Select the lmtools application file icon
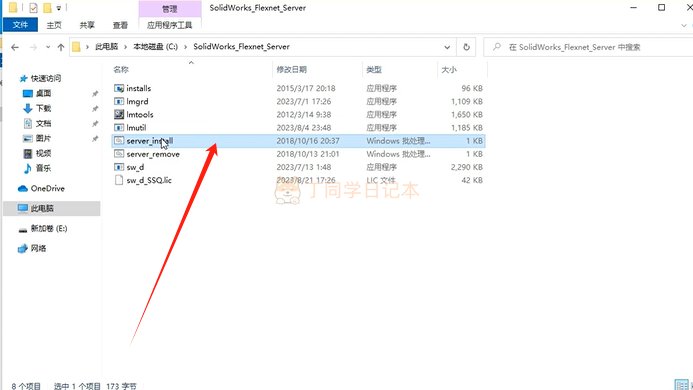The image size is (693, 390). pos(118,115)
